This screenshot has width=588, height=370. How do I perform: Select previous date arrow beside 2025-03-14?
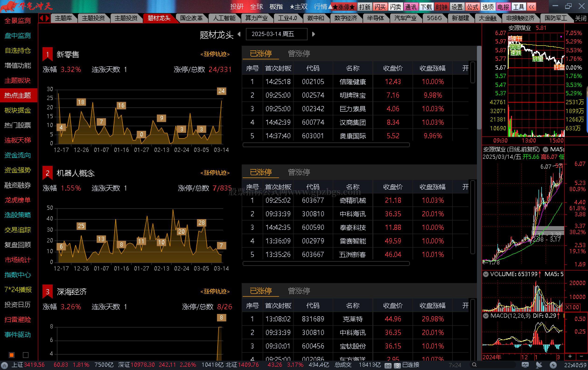239,34
